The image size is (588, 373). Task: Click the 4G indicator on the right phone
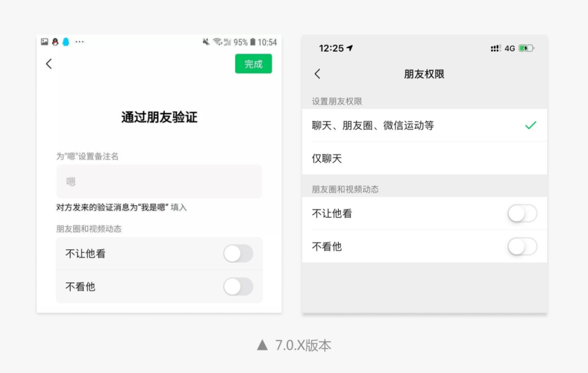pyautogui.click(x=509, y=48)
